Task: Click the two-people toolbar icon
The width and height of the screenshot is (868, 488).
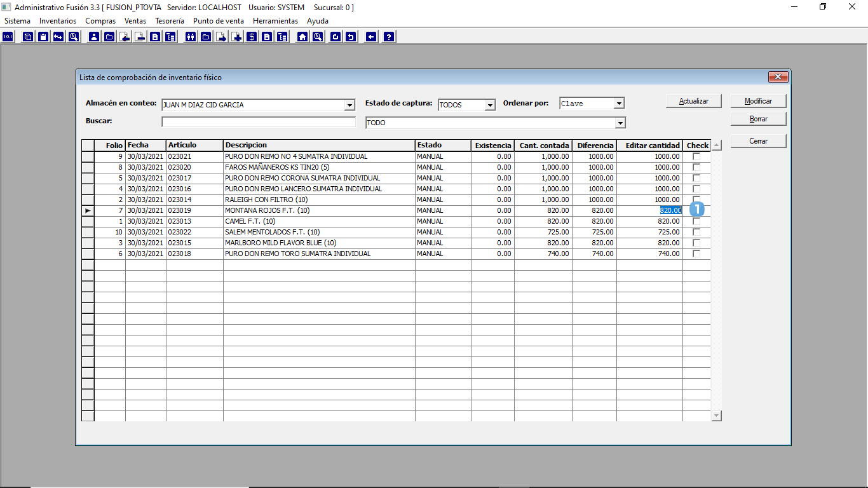Action: click(191, 37)
